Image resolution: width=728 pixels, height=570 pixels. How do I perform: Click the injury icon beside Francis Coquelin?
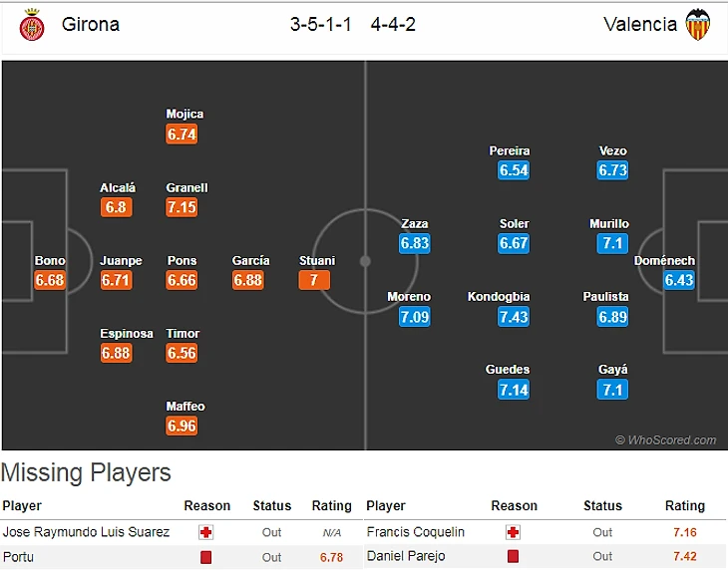coord(514,532)
